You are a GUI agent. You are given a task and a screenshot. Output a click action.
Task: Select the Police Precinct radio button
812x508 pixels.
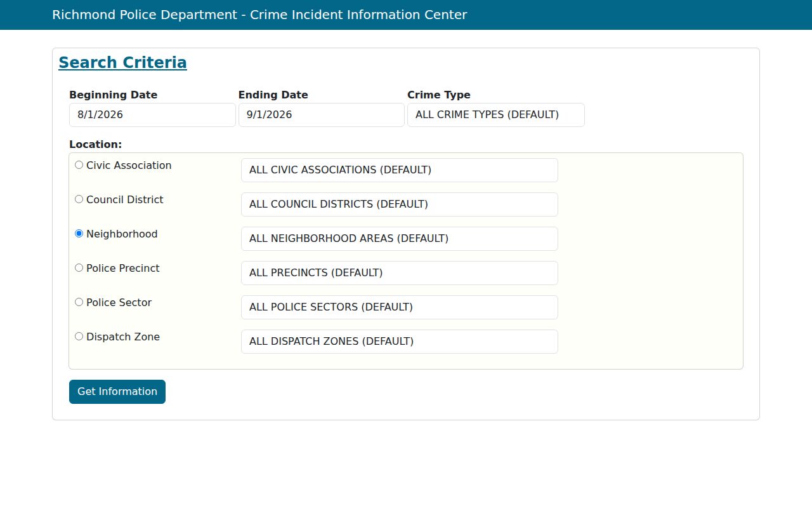point(79,268)
